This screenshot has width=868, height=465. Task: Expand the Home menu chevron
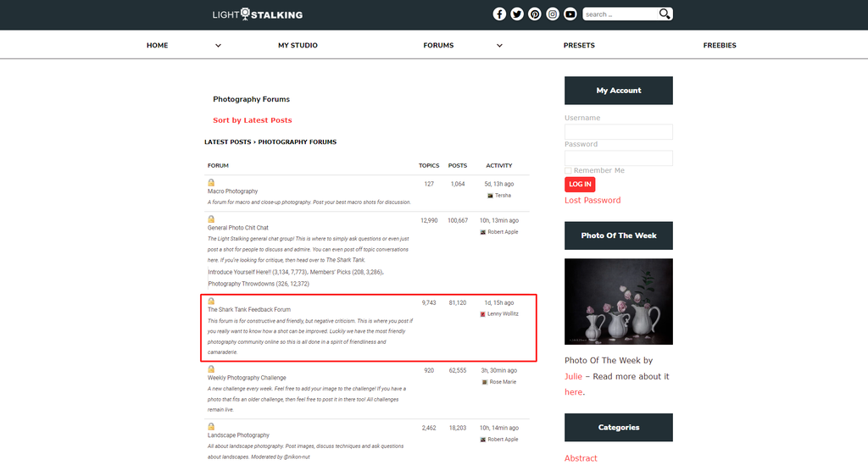coord(218,46)
